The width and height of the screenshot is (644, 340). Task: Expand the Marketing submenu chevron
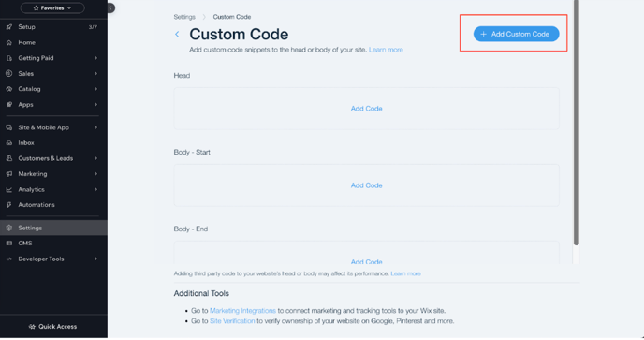95,174
